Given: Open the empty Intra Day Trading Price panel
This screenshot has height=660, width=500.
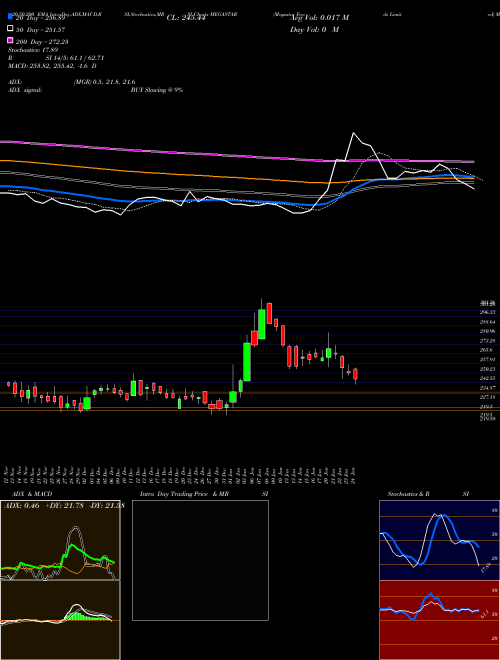Looking at the screenshot, I should (x=200, y=560).
